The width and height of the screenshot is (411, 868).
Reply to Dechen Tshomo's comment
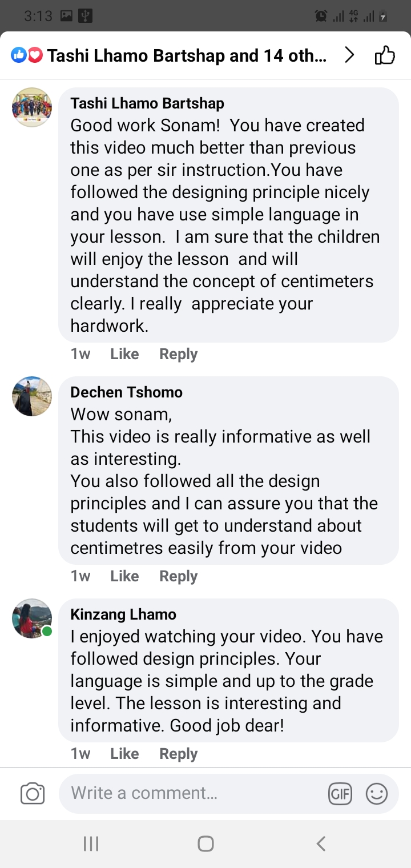[178, 576]
